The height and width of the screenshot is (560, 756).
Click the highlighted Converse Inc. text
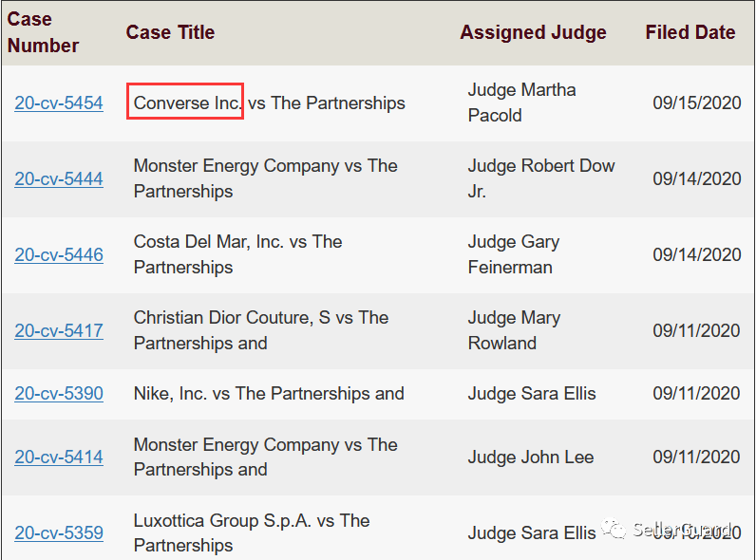[x=186, y=103]
